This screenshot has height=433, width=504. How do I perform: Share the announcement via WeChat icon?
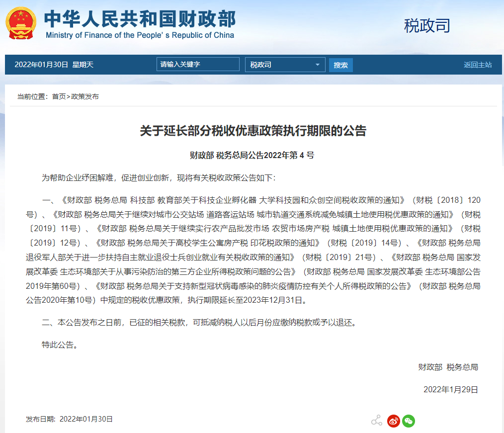tap(409, 421)
